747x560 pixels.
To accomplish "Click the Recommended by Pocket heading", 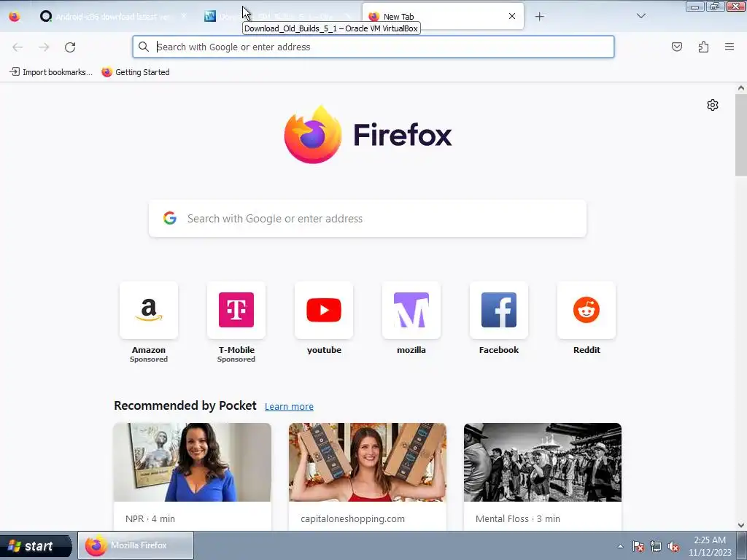I will [185, 405].
